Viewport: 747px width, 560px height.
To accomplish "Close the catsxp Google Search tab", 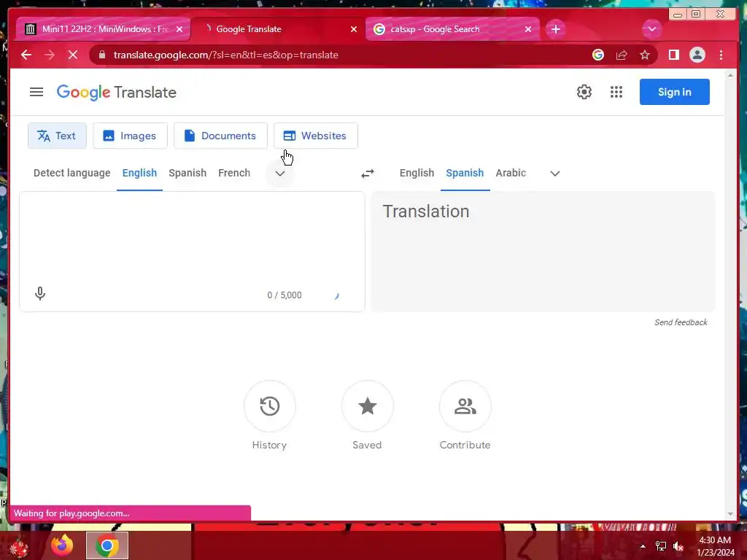I will pos(528,29).
